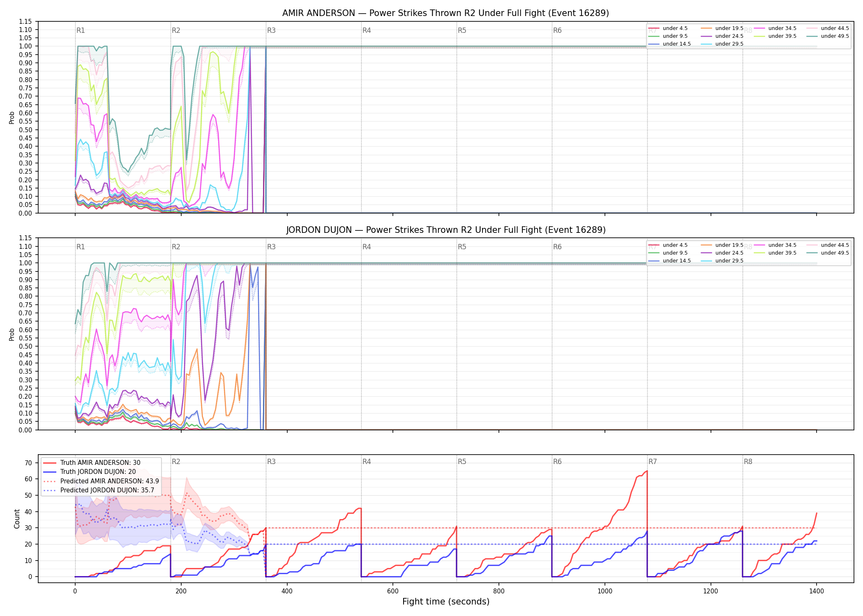Click the R4 round label in AMIR ANDERSON chart
Screen dimensions: 863x616
[x=367, y=30]
